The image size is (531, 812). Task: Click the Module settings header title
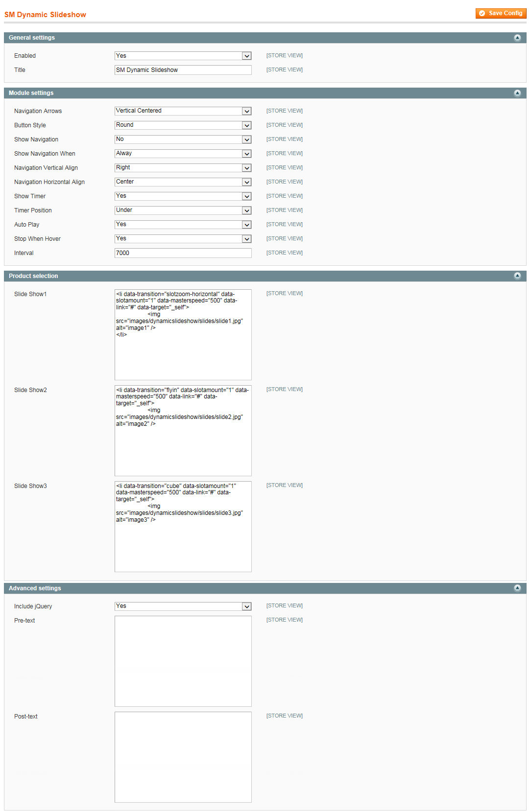[x=31, y=93]
